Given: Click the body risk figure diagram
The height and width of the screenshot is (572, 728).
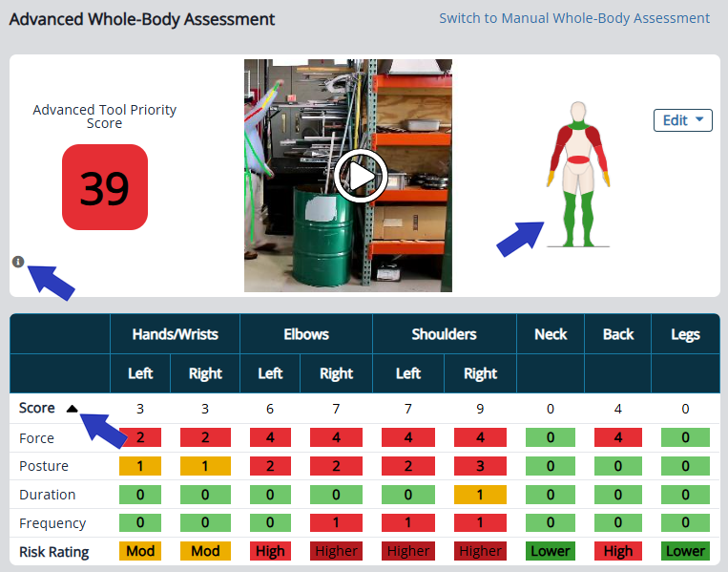Looking at the screenshot, I should (x=577, y=174).
